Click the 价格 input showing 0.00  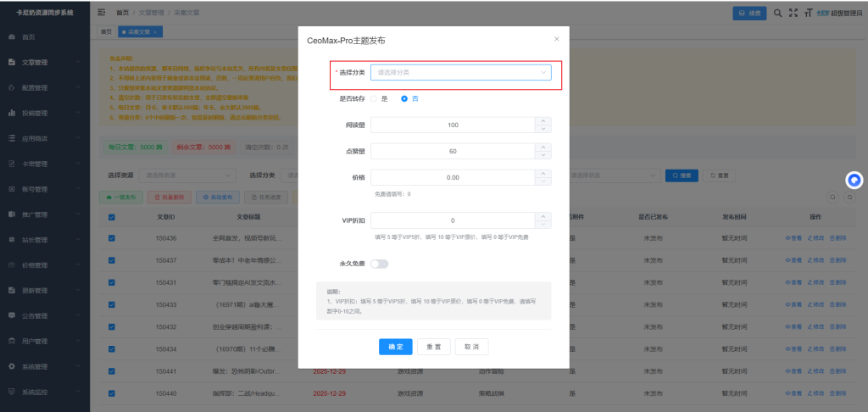click(453, 177)
